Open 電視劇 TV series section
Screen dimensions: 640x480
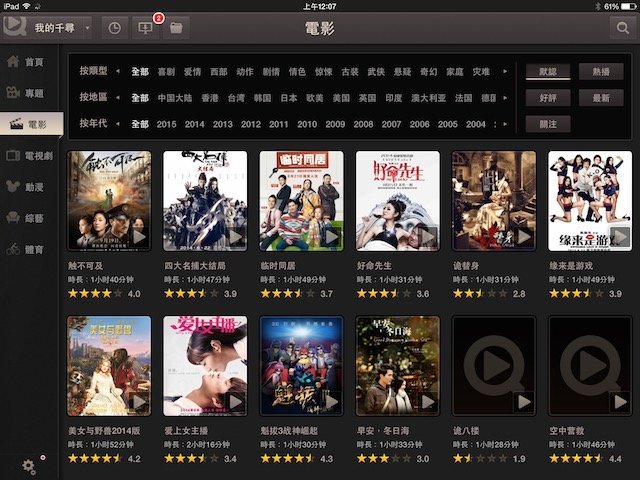click(x=28, y=155)
